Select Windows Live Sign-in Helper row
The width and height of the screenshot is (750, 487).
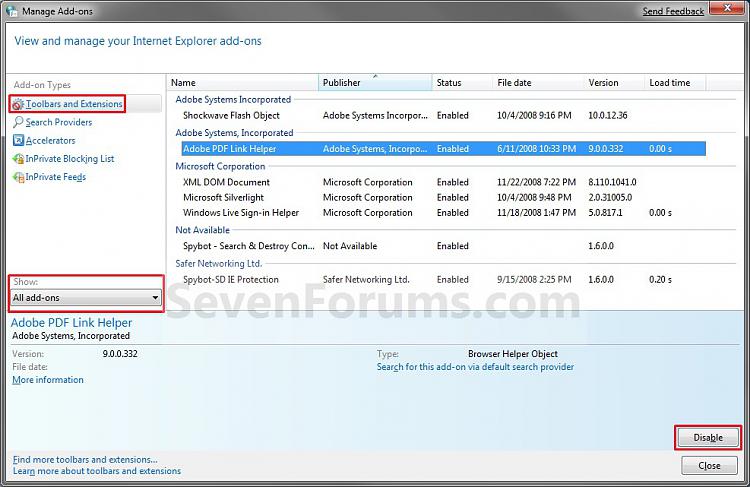[443, 212]
